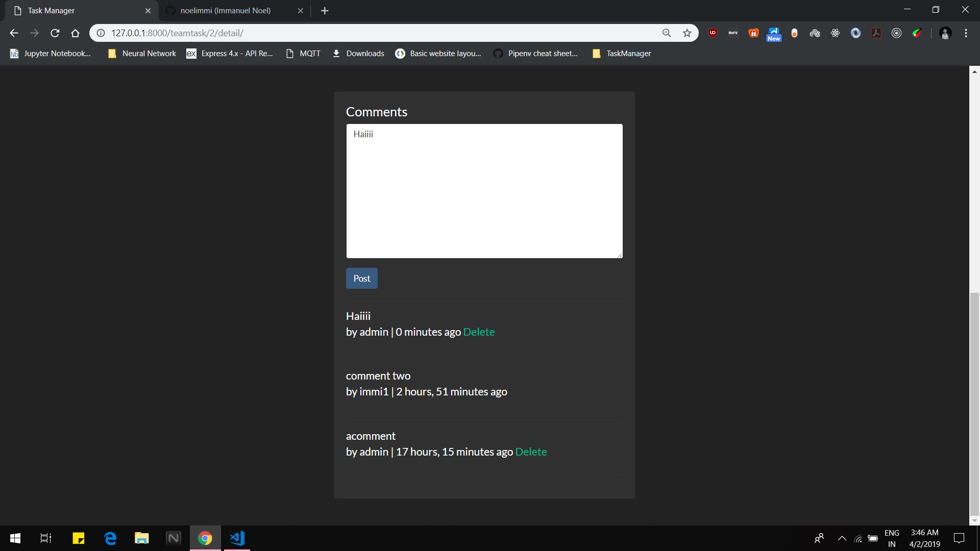The width and height of the screenshot is (980, 551).
Task: Click inside the comment text area
Action: [x=484, y=191]
